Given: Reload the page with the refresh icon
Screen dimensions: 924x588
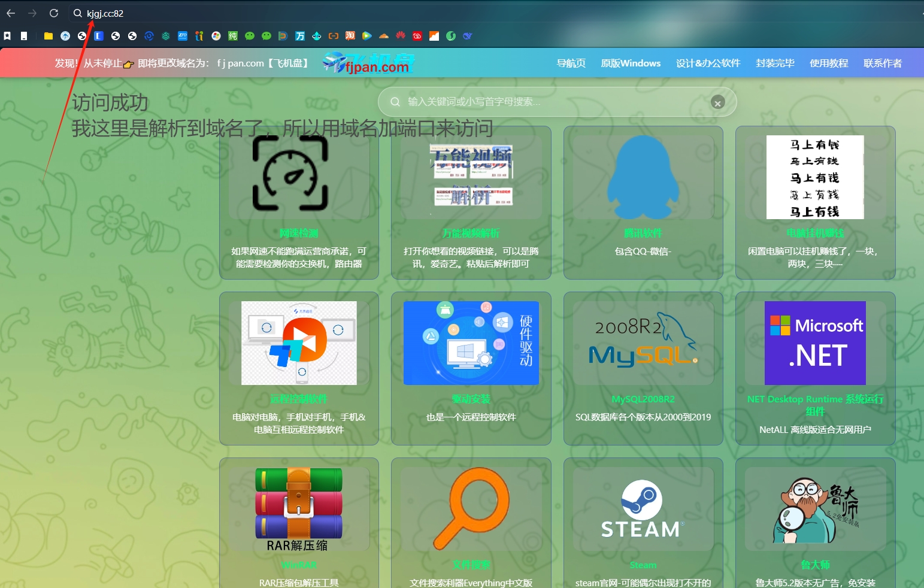Looking at the screenshot, I should tap(54, 13).
